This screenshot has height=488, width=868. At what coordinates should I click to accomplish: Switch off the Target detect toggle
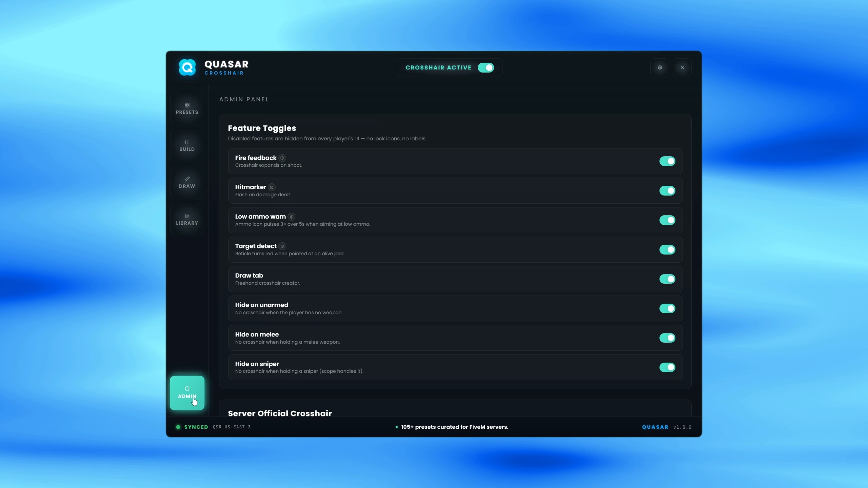pyautogui.click(x=667, y=250)
